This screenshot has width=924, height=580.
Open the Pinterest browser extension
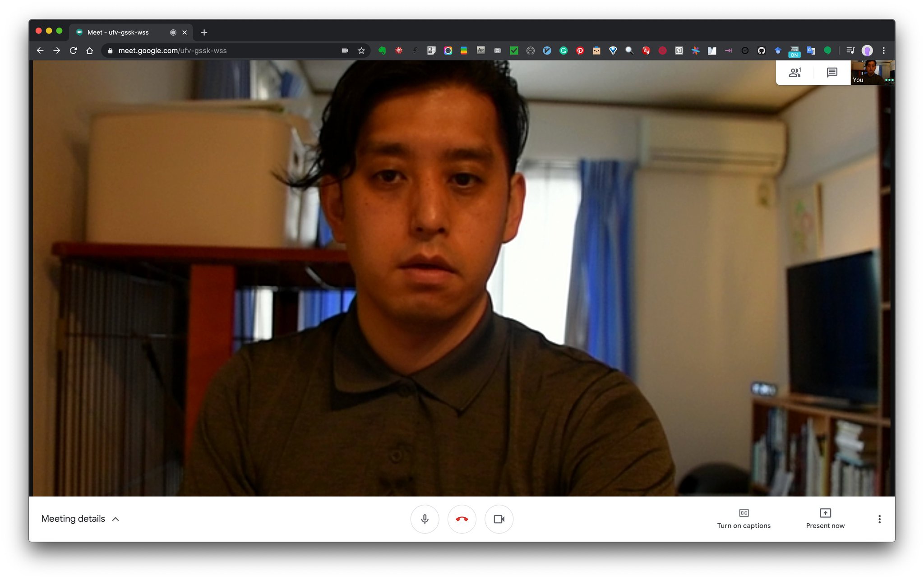(580, 51)
